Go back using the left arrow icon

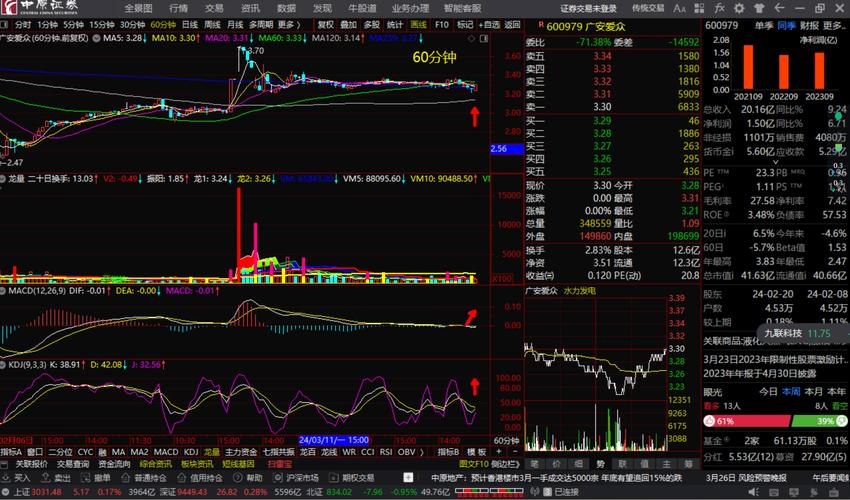pyautogui.click(x=779, y=8)
